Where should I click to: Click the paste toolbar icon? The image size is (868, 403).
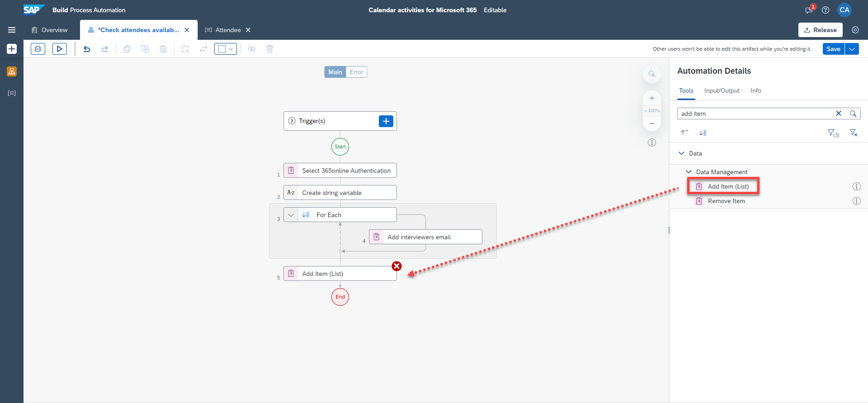tap(163, 49)
